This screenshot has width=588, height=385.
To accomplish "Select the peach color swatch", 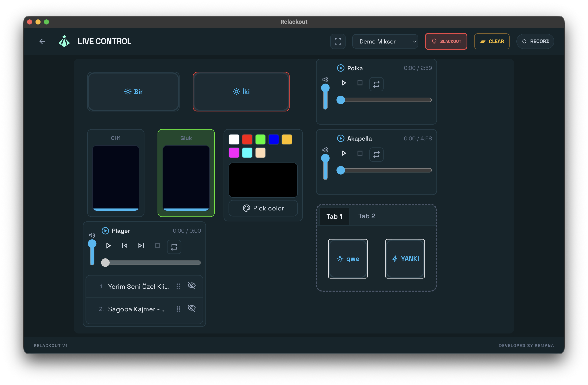I will (x=260, y=153).
